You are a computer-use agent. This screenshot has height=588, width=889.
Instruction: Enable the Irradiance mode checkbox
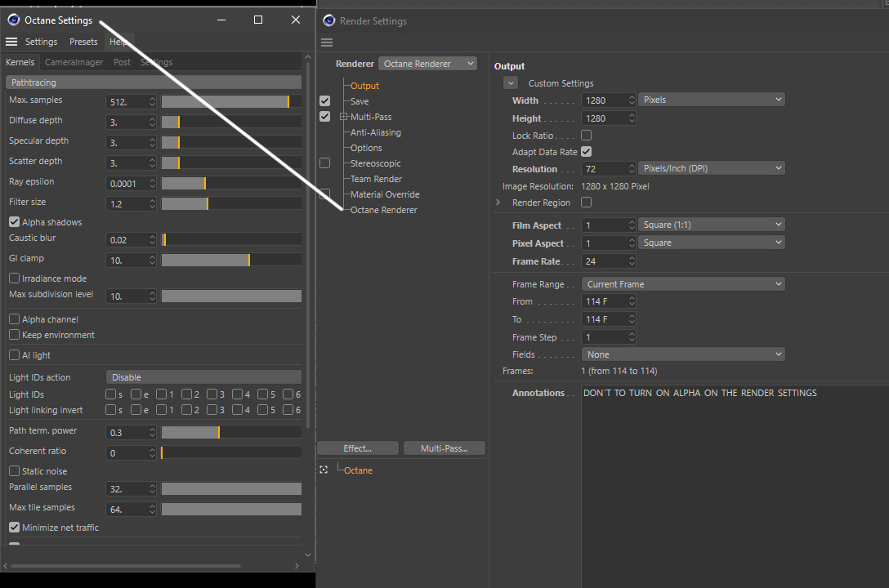[14, 278]
